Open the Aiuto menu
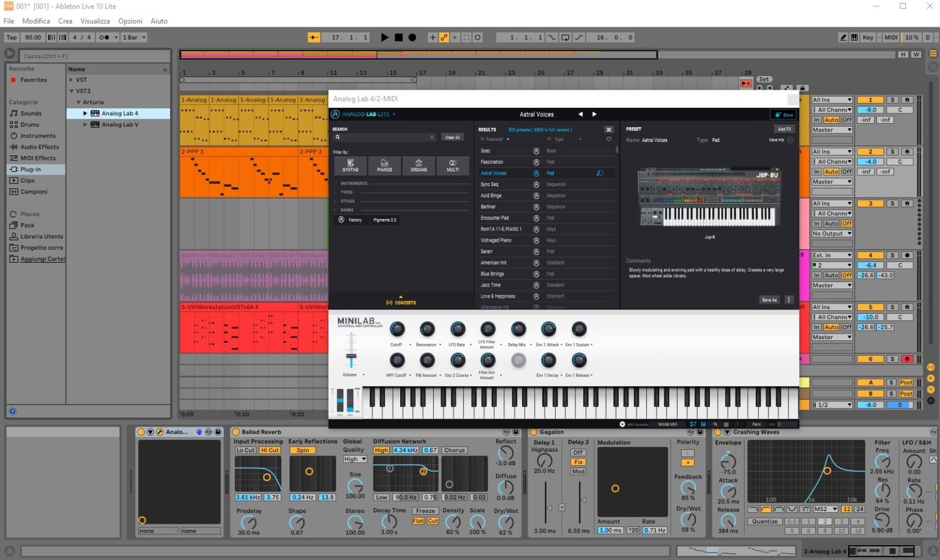This screenshot has height=560, width=940. click(x=159, y=21)
